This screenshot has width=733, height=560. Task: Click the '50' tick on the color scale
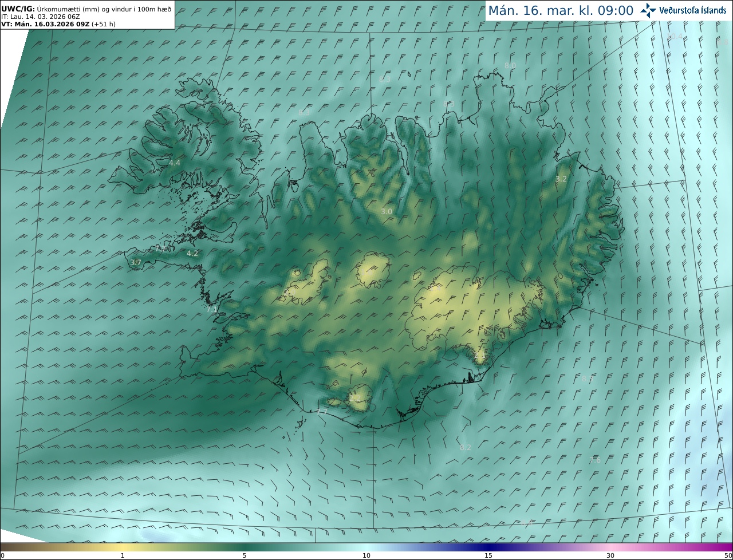tap(727, 555)
